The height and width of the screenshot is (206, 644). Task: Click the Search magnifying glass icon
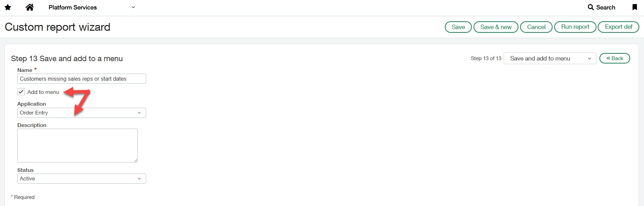click(591, 7)
